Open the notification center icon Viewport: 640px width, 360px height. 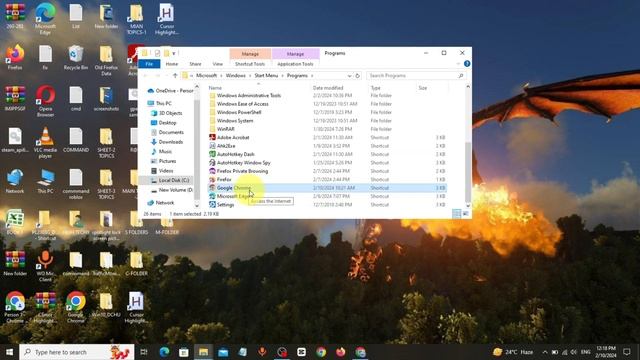point(627,352)
